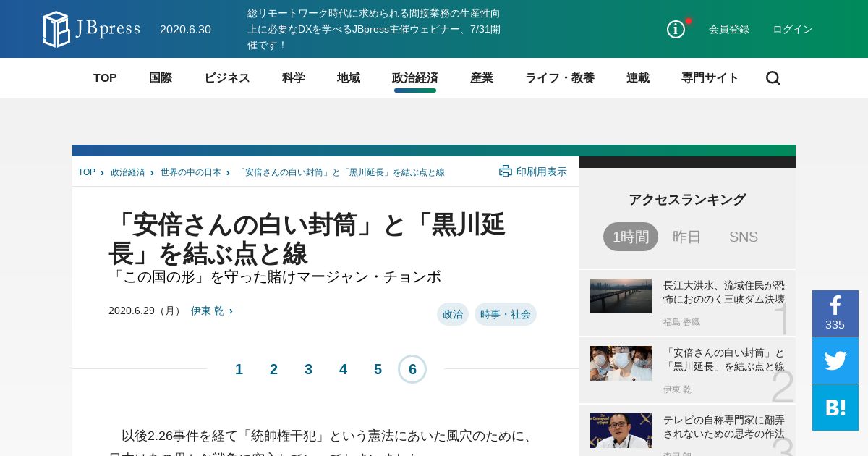The height and width of the screenshot is (456, 868).
Task: Go to article page 3
Action: coord(308,369)
